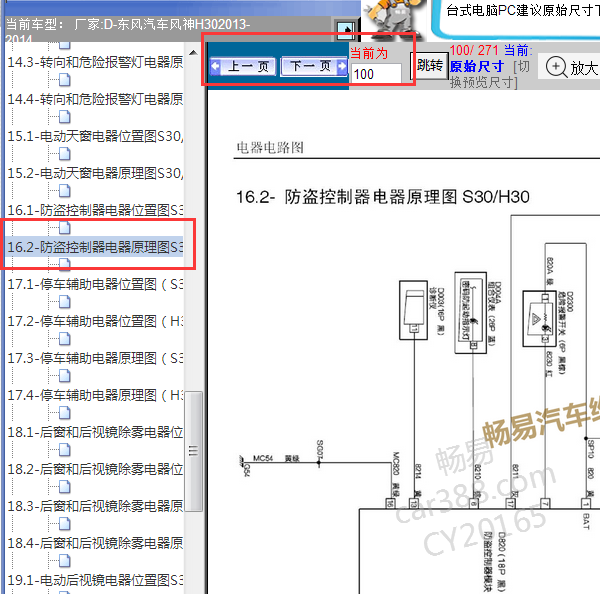Image resolution: width=600 pixels, height=594 pixels.
Task: Open 18.4-后窗和后视镜除雾电器原 entry
Action: (95, 543)
